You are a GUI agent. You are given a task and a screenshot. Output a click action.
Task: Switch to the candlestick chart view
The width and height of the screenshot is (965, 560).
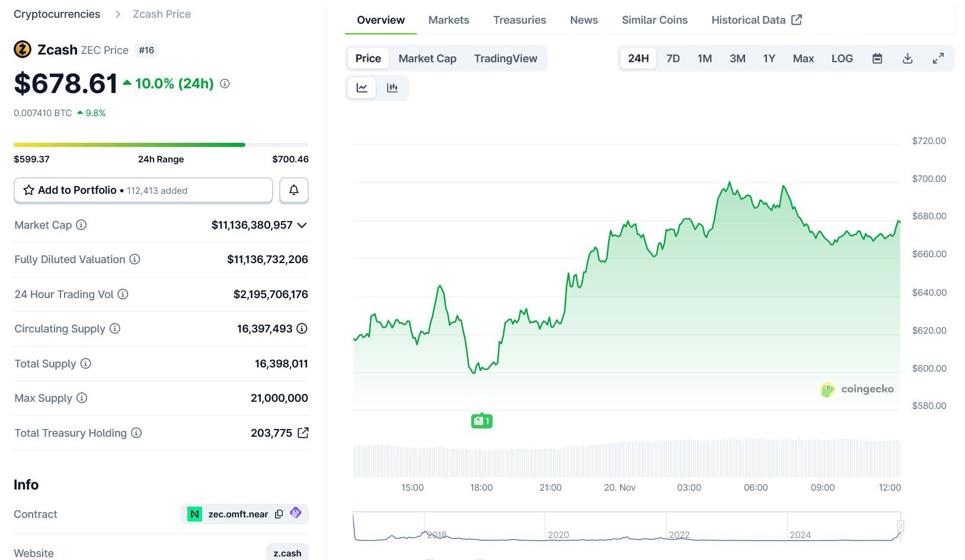point(392,88)
